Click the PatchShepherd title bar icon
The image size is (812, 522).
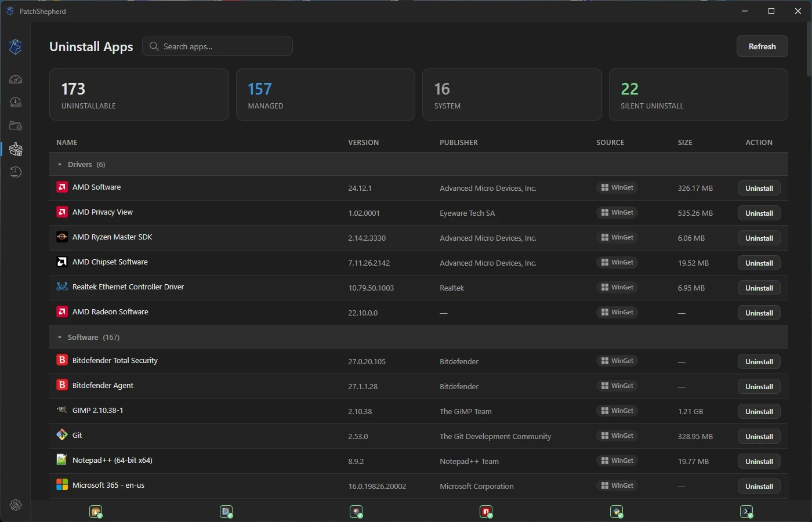(10, 11)
